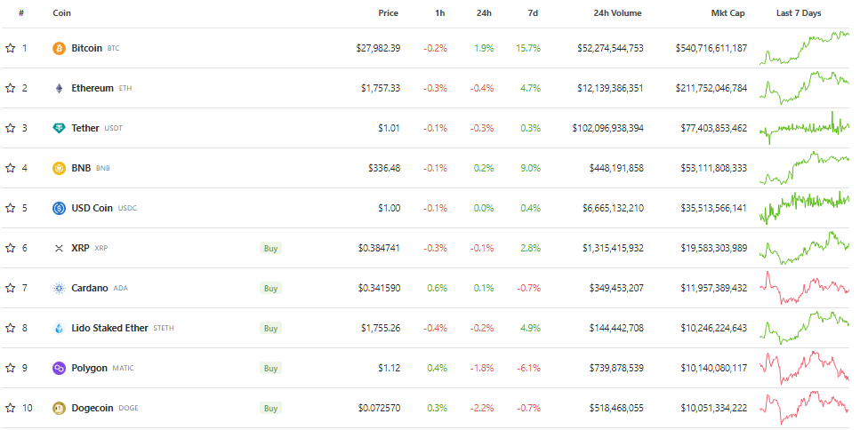Click the Dogecoin dog logo
The height and width of the screenshot is (430, 868).
(x=59, y=409)
